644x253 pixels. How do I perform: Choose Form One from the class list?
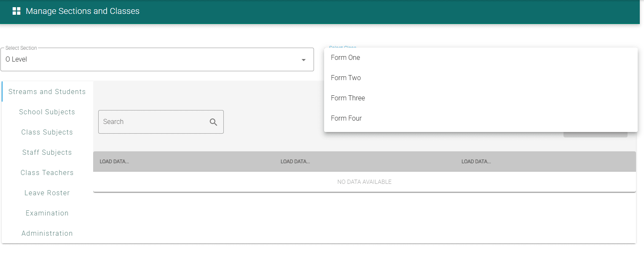pyautogui.click(x=346, y=58)
